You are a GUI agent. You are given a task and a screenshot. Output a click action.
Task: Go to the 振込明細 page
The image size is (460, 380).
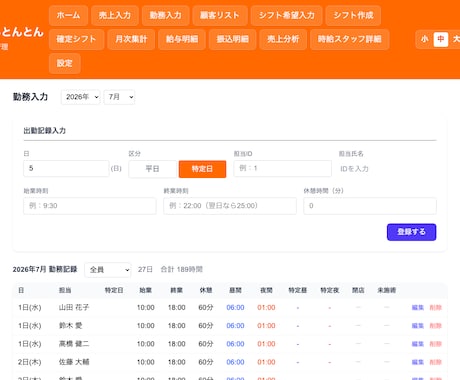pyautogui.click(x=232, y=39)
